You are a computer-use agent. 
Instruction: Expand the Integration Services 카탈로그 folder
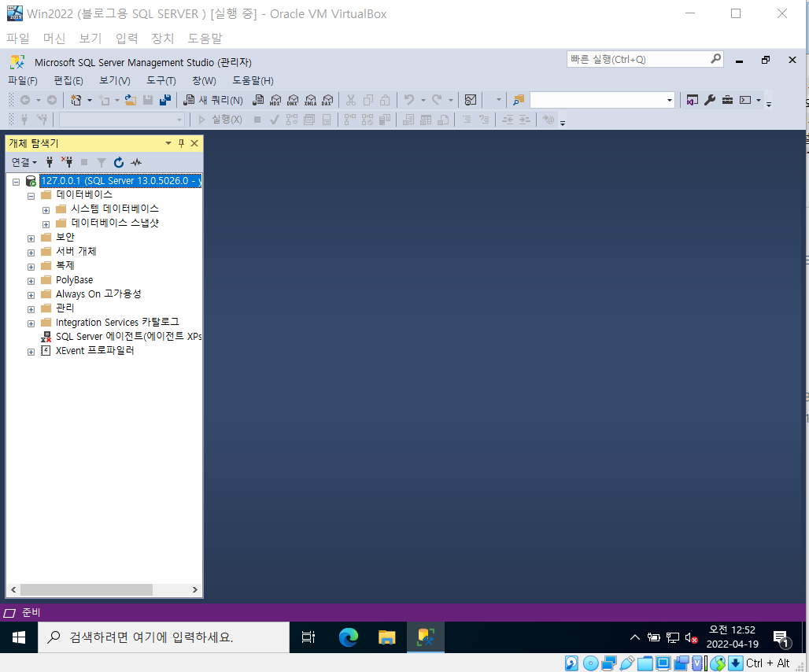31,323
